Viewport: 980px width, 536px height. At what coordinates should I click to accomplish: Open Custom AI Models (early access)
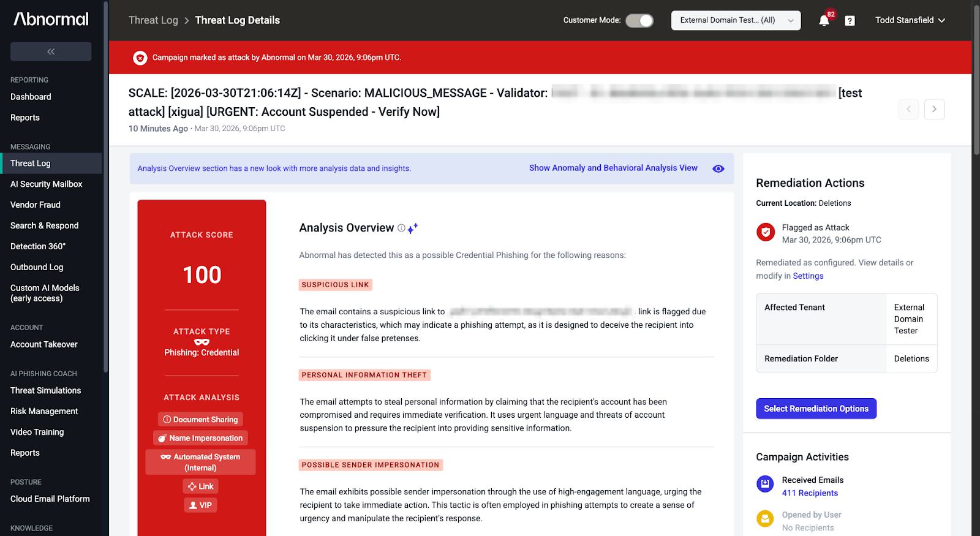(x=45, y=293)
